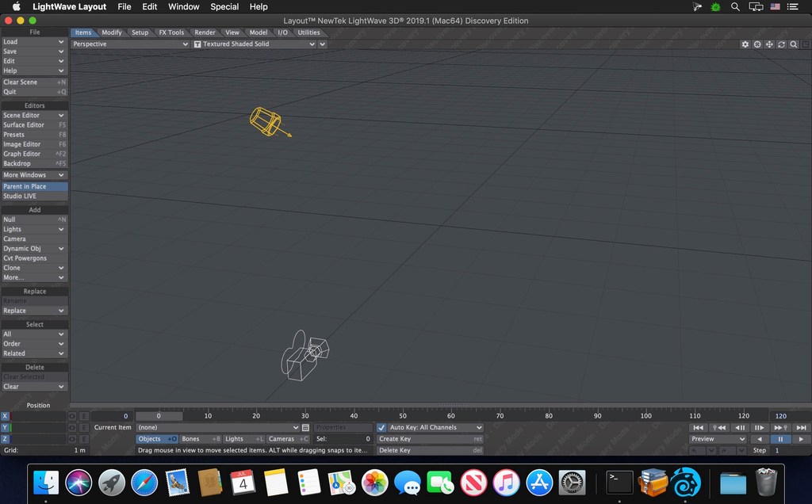Toggle the texture icon beside shading dropdown

click(198, 44)
